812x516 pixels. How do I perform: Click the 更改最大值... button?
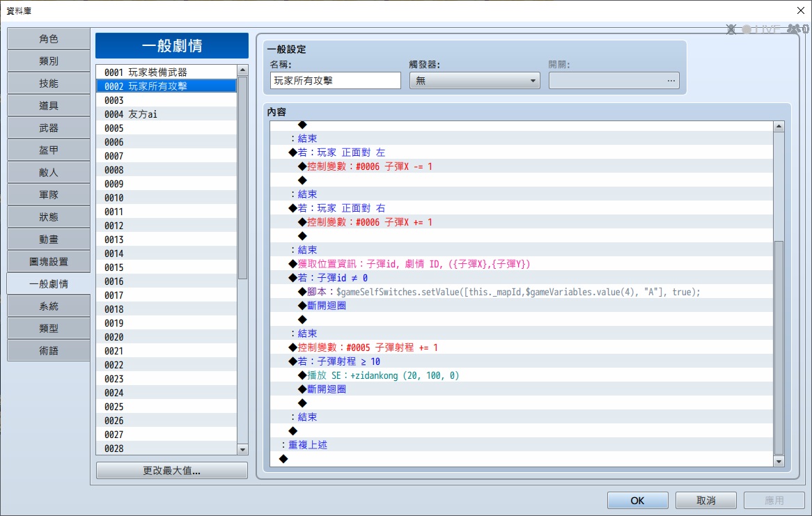(172, 471)
